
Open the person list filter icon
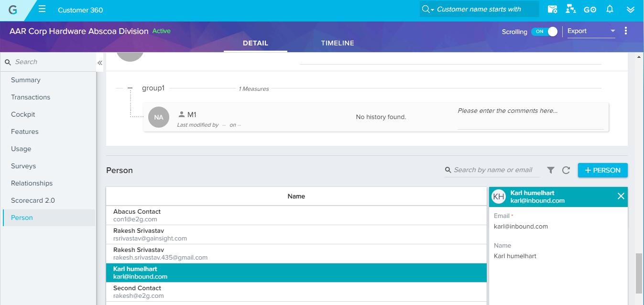coord(551,170)
